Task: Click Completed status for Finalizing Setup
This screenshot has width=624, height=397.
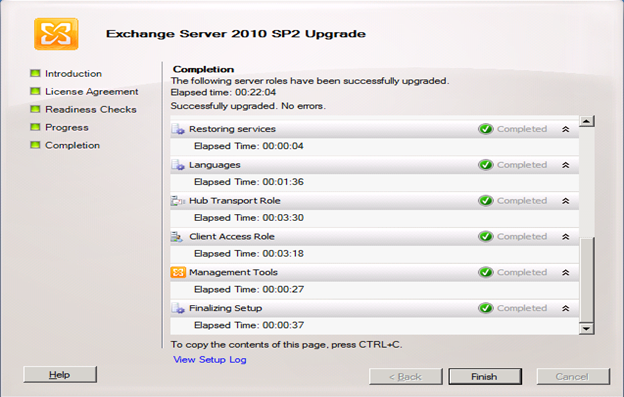Action: coord(522,308)
